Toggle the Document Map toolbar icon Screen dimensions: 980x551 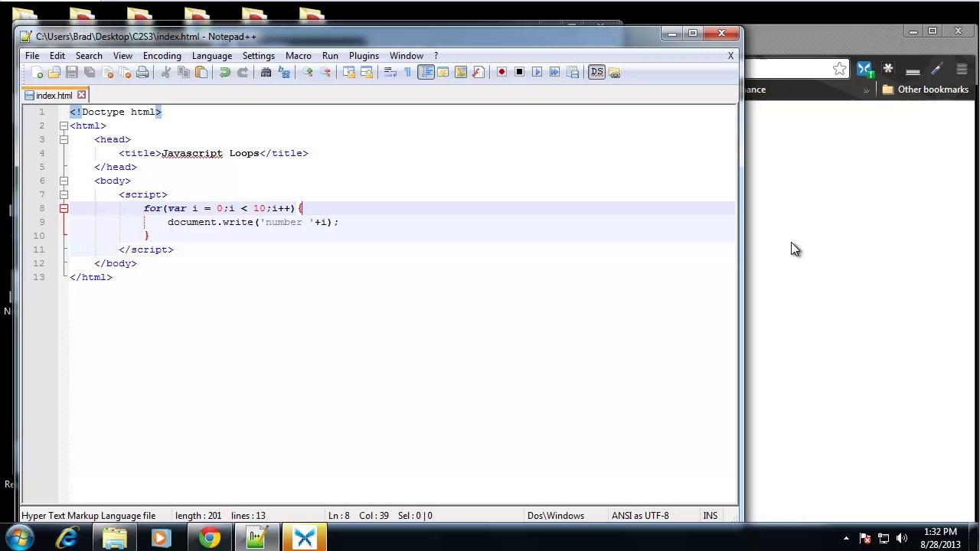click(x=460, y=72)
